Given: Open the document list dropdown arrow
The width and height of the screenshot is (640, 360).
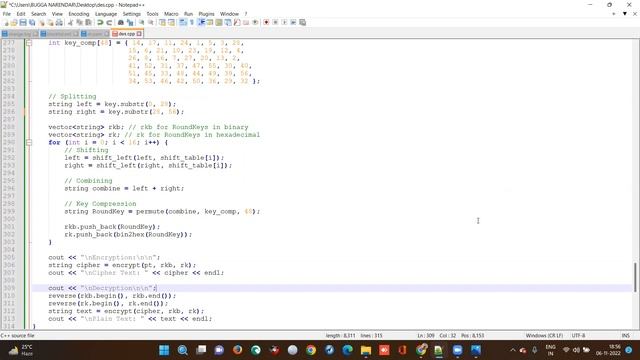Looking at the screenshot, I should pyautogui.click(x=624, y=14).
